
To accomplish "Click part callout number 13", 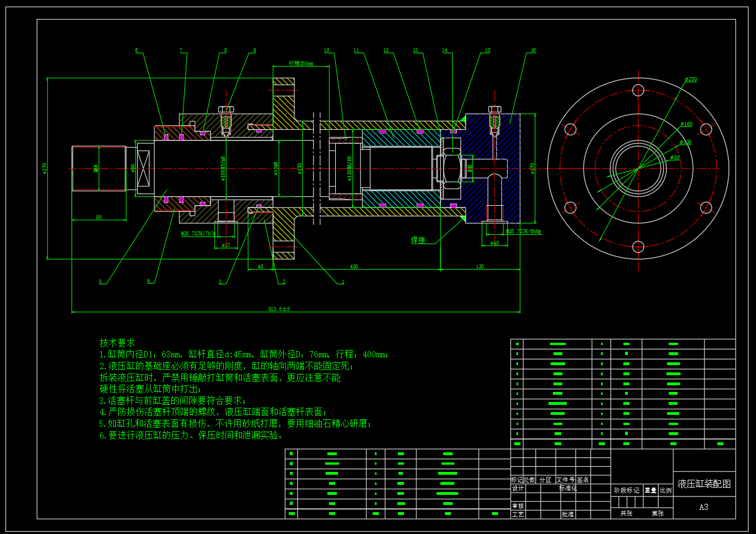I will [415, 50].
